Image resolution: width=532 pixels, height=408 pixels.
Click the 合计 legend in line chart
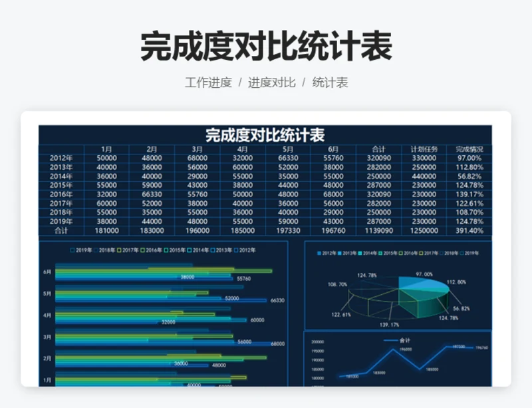(397, 340)
